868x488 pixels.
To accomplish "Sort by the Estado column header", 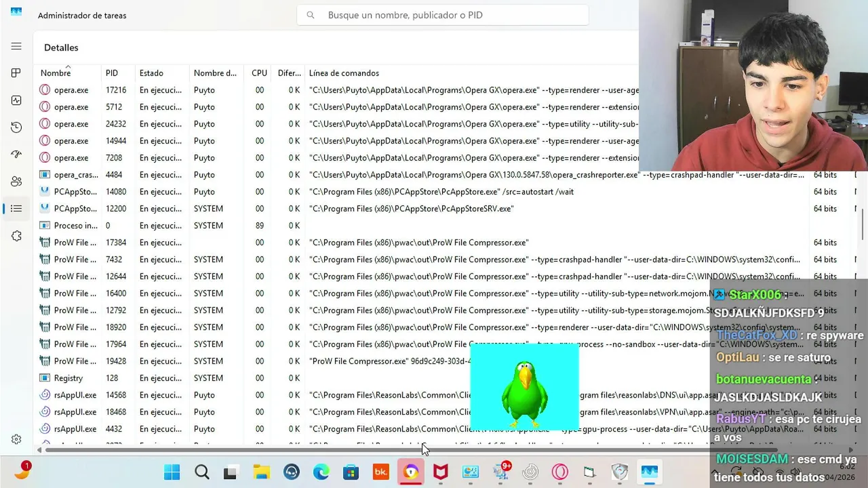I will [x=151, y=73].
